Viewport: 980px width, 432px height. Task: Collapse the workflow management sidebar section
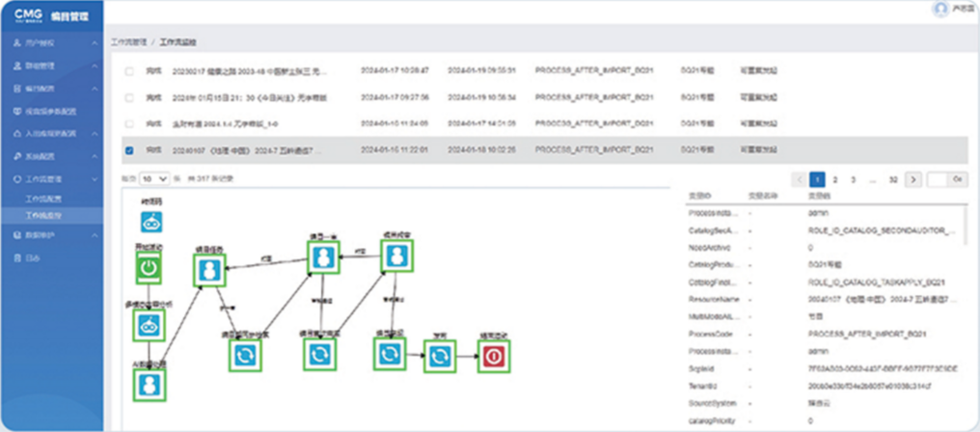[x=94, y=179]
